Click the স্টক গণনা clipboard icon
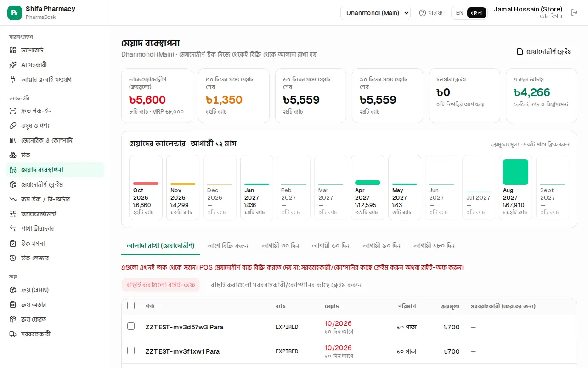Image resolution: width=588 pixels, height=368 pixels. tap(13, 243)
